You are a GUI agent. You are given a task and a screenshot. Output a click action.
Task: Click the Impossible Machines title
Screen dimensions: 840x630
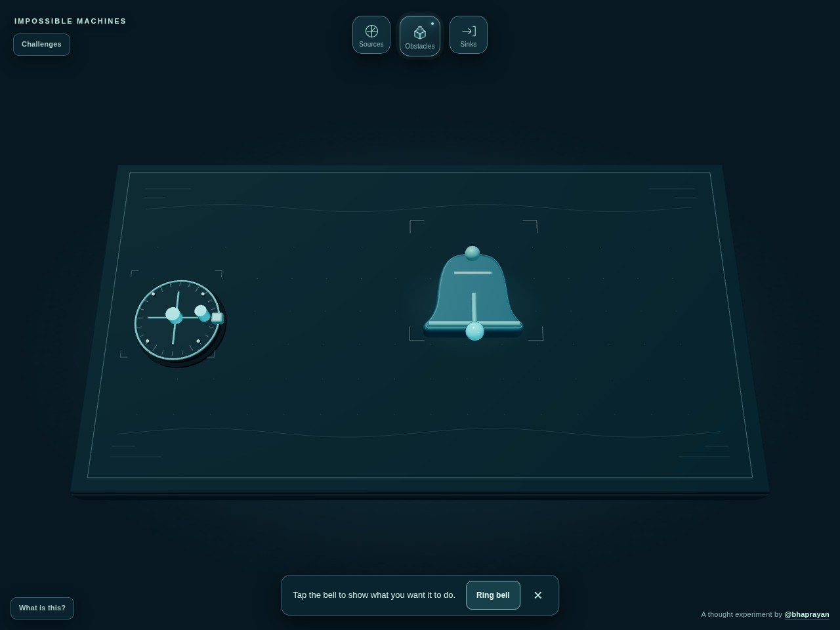coord(70,21)
